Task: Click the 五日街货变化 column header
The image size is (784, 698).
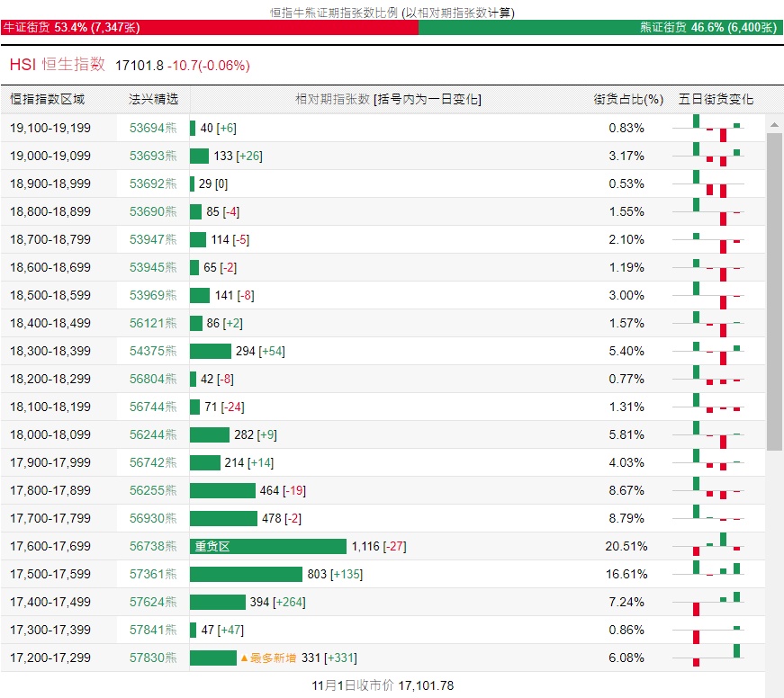Action: (716, 99)
